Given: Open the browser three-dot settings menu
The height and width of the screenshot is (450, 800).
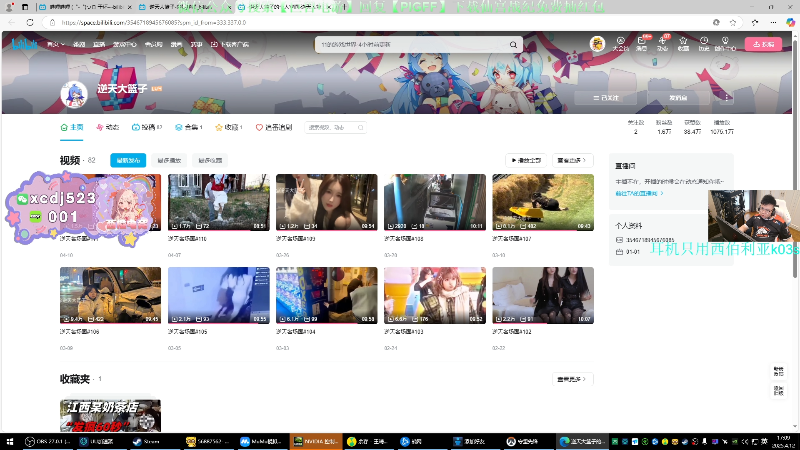Looking at the screenshot, I should pos(773,22).
